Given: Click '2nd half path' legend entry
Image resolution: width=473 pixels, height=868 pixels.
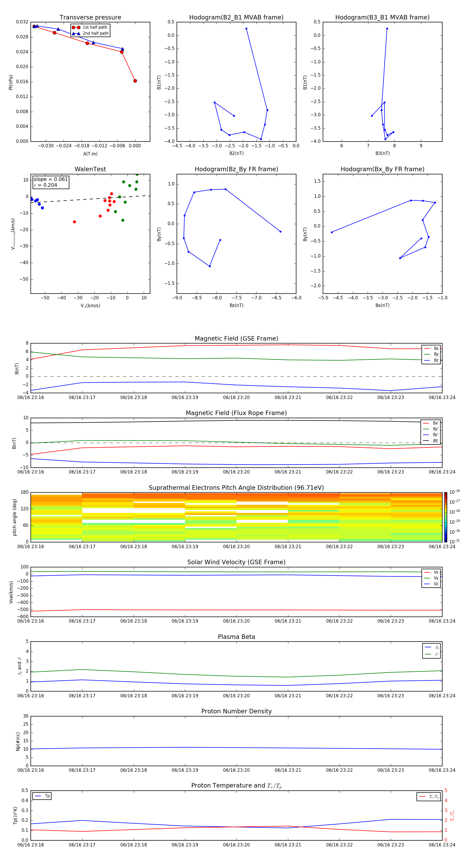Looking at the screenshot, I should click(x=90, y=33).
